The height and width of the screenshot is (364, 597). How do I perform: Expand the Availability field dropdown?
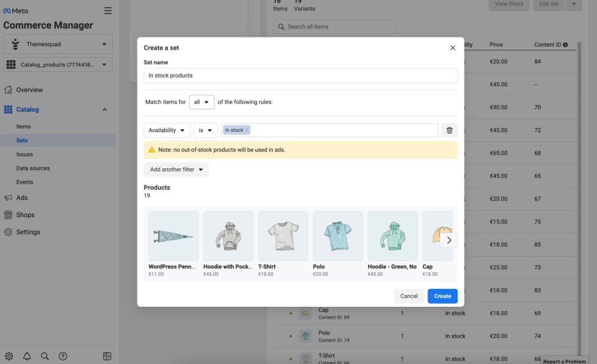(167, 130)
